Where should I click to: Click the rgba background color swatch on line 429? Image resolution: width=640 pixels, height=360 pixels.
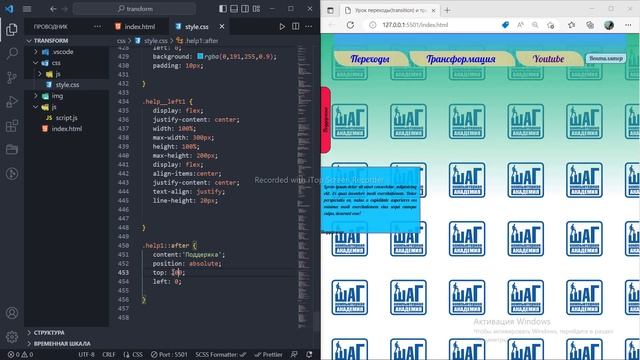point(200,56)
